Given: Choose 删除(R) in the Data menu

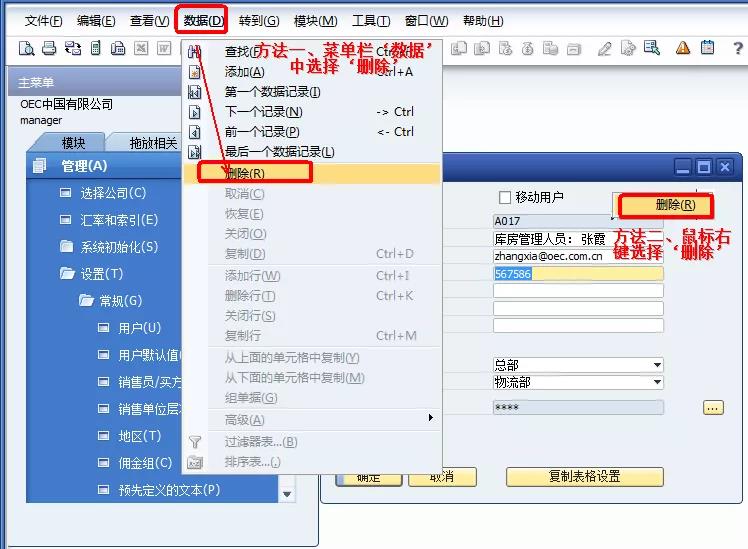Looking at the screenshot, I should [x=312, y=173].
